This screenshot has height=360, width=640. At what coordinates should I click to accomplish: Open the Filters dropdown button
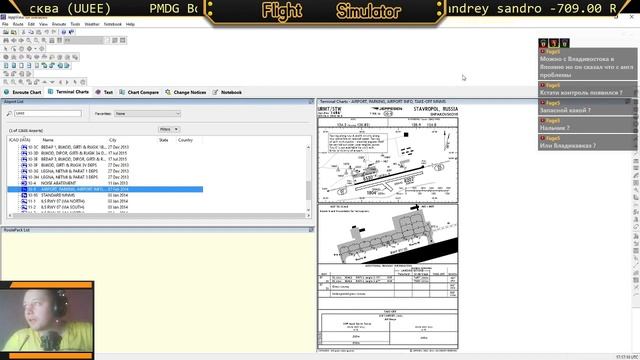click(x=169, y=129)
